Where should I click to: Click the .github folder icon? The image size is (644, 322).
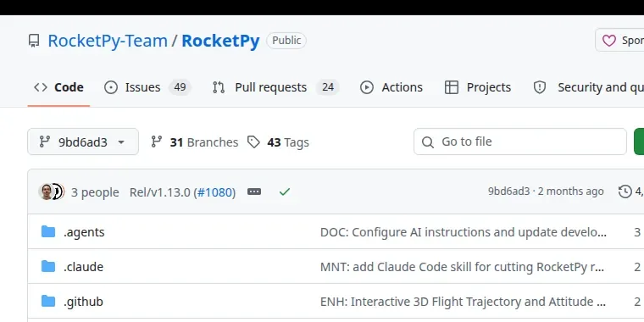click(x=48, y=302)
